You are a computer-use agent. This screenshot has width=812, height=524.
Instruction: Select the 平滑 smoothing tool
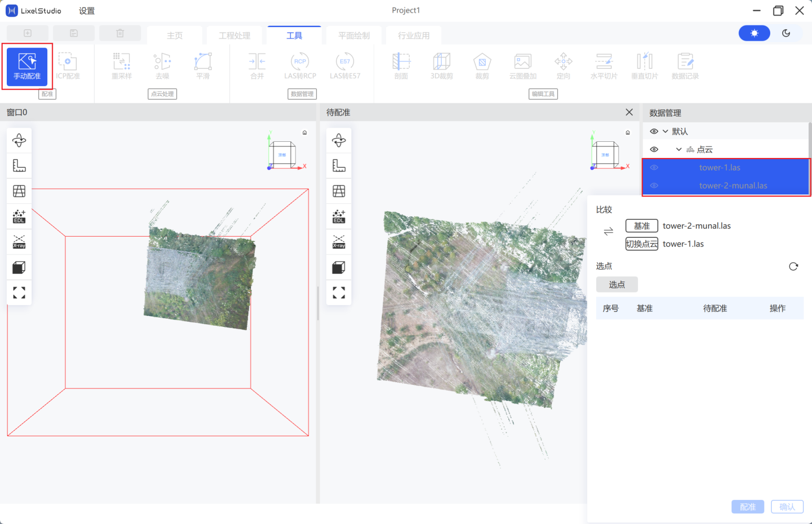[203, 66]
